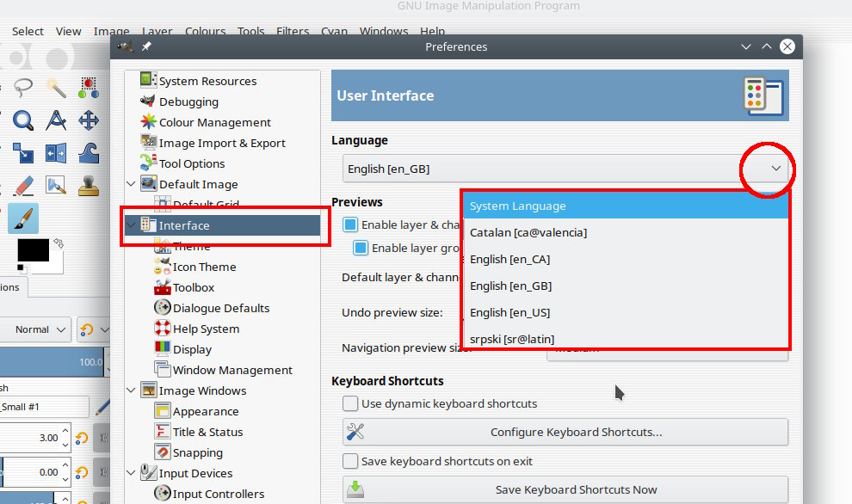Screen dimensions: 852x504
Task: Select the Fuzzy Select magic wand tool
Action: click(x=56, y=87)
